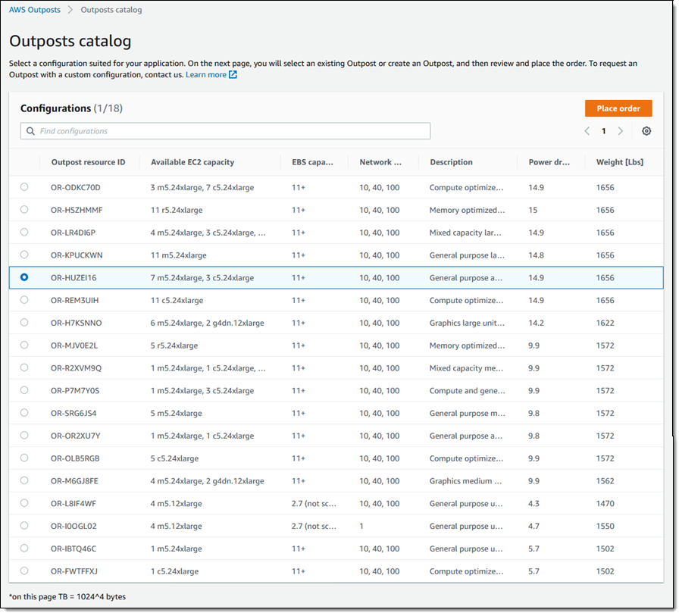Image resolution: width=682 pixels, height=616 pixels.
Task: Go to the previous page with the left chevron
Action: 587,131
